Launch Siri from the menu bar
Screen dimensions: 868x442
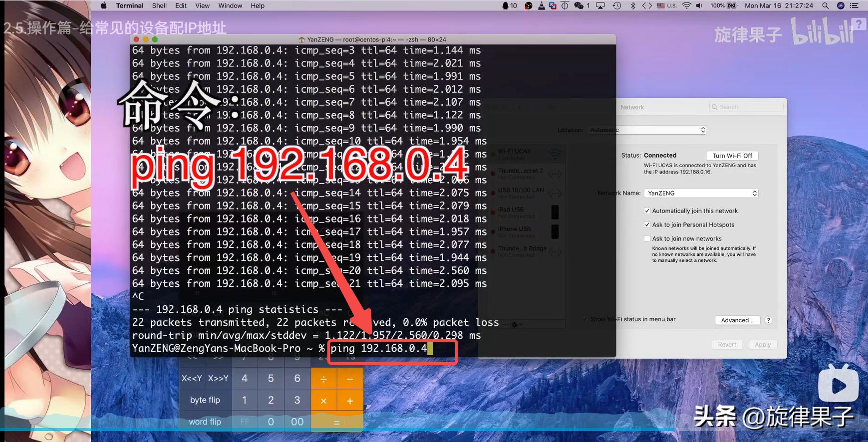pyautogui.click(x=841, y=5)
